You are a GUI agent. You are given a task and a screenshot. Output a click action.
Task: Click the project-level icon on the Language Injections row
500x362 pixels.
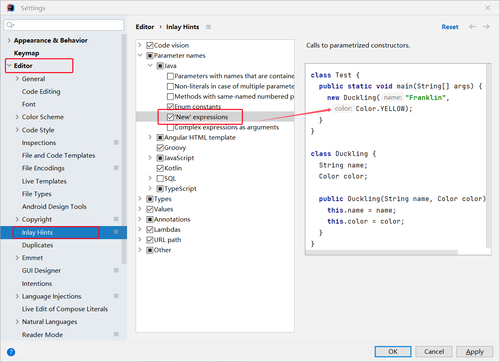click(116, 296)
